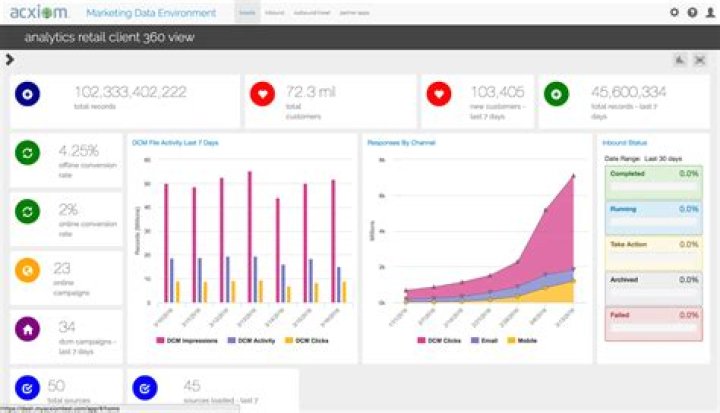
Task: Click the blue total records icon
Action: [x=27, y=95]
